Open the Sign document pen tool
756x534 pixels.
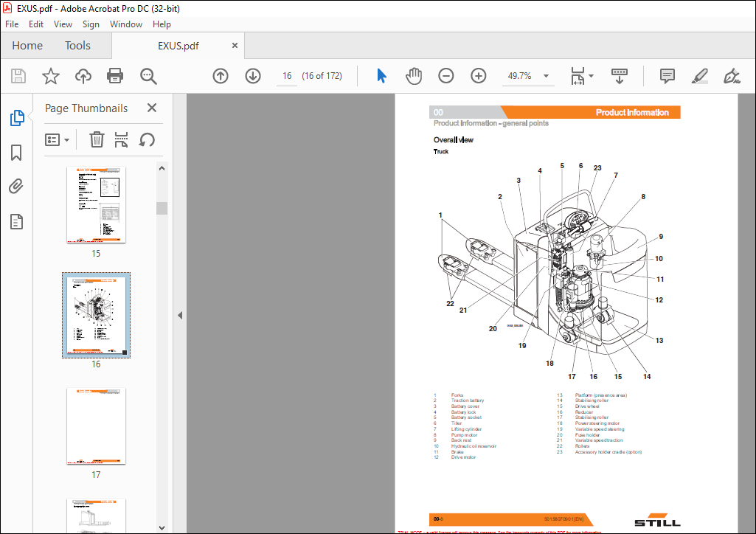pos(732,76)
